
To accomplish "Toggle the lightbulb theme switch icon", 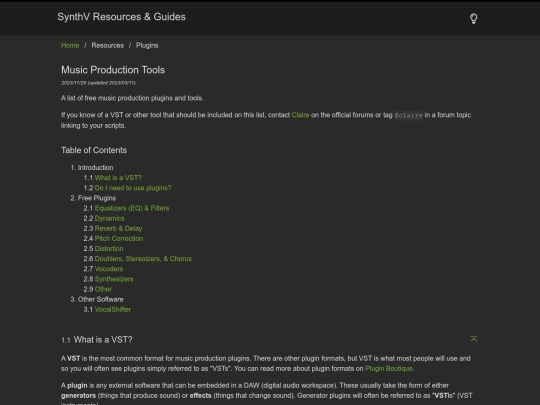I will 474,18.
